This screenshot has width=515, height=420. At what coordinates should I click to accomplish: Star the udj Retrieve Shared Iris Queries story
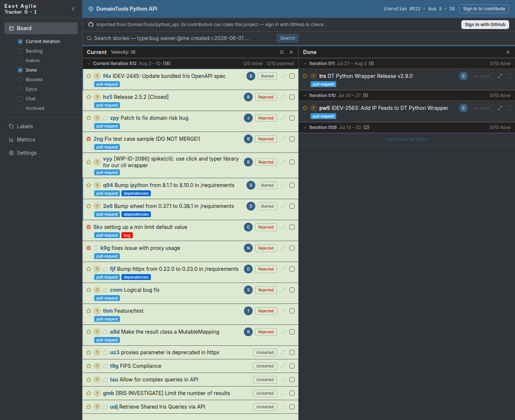(x=89, y=407)
